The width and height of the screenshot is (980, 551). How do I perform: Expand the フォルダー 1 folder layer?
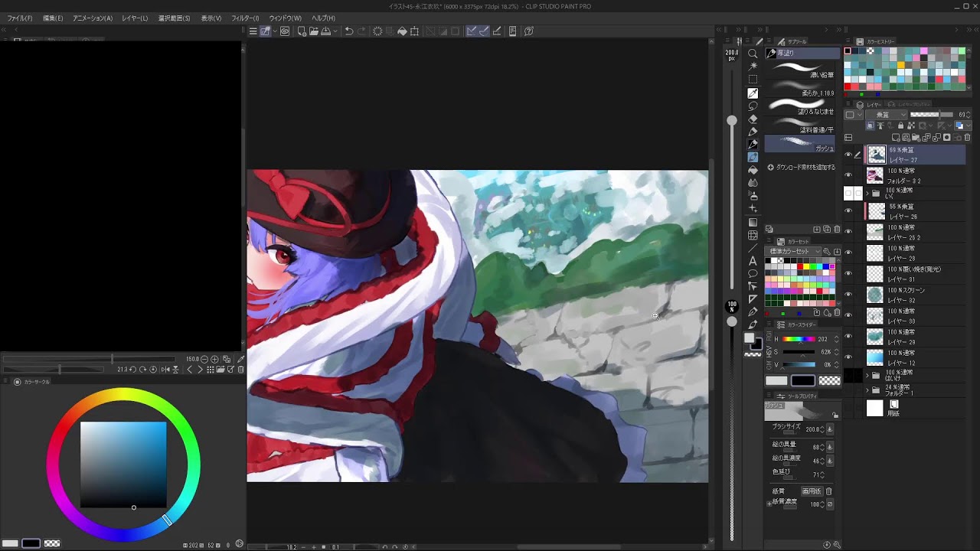[867, 390]
